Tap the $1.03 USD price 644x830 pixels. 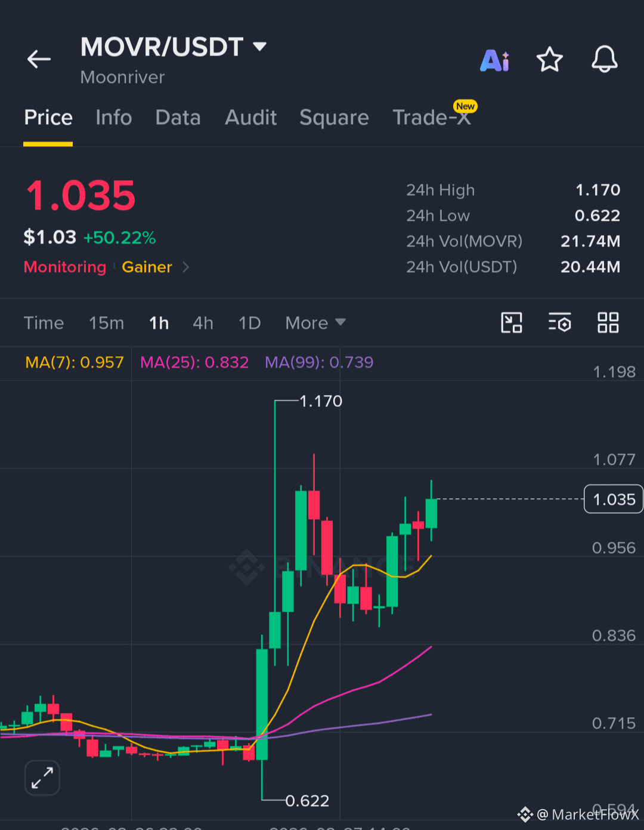pyautogui.click(x=50, y=237)
